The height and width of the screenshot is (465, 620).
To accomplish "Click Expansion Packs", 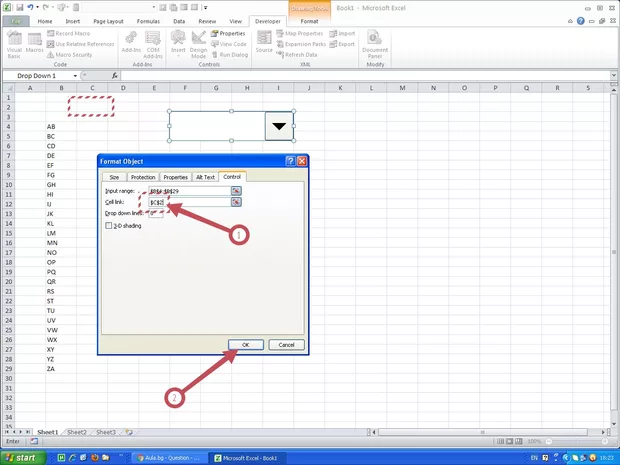I will (x=301, y=44).
